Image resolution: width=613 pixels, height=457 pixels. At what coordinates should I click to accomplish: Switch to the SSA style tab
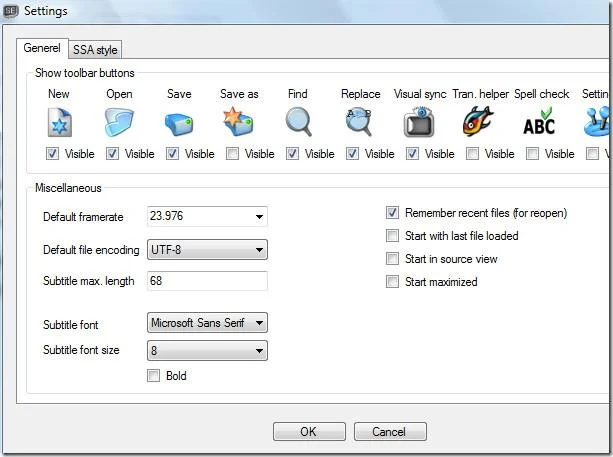click(x=95, y=50)
